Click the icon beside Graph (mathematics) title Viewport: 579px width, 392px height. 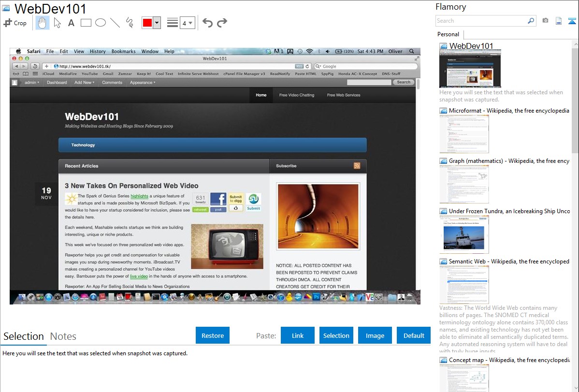tap(443, 161)
